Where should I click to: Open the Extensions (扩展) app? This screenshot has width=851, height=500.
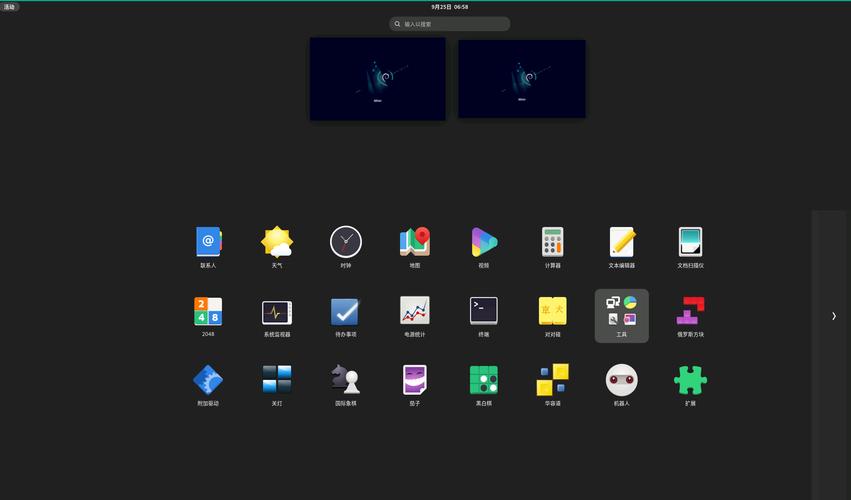tap(690, 384)
